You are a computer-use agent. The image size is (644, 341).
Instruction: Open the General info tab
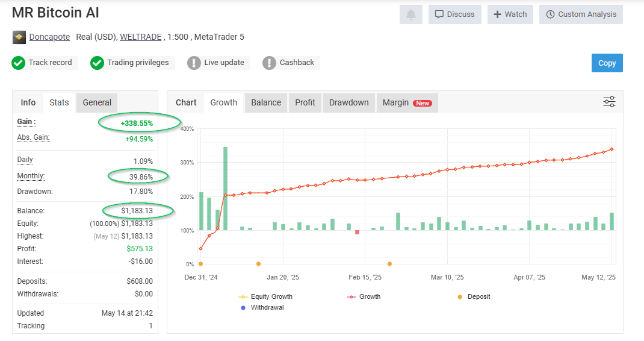click(x=97, y=102)
